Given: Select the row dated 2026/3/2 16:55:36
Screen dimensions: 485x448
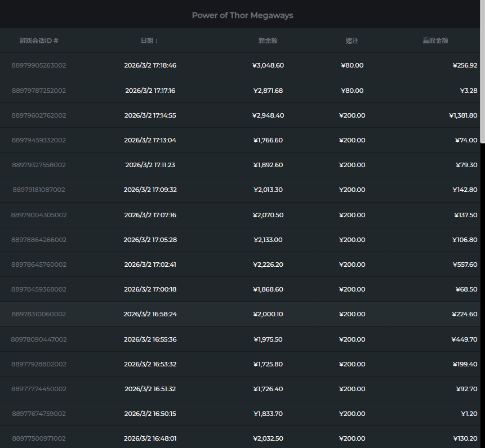Looking at the screenshot, I should click(150, 339).
